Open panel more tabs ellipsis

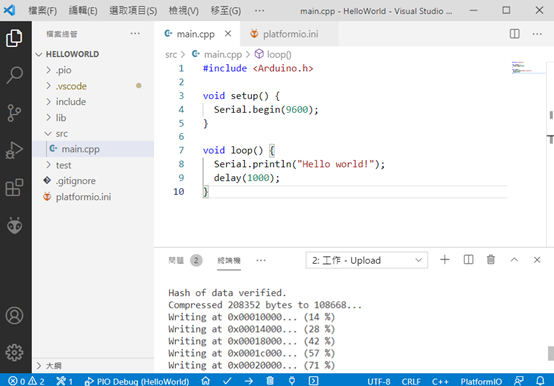(x=261, y=260)
